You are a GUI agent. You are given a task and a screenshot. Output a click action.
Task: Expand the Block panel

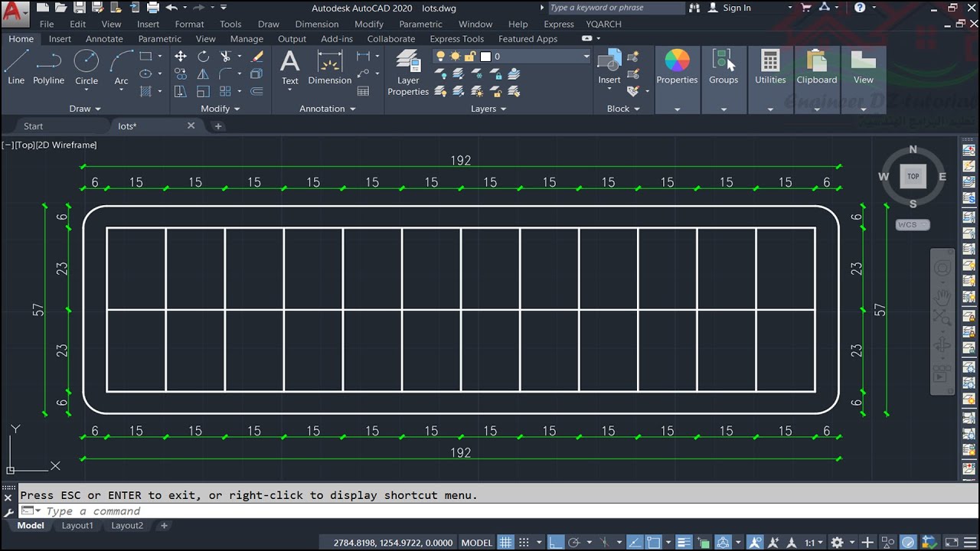pos(623,109)
